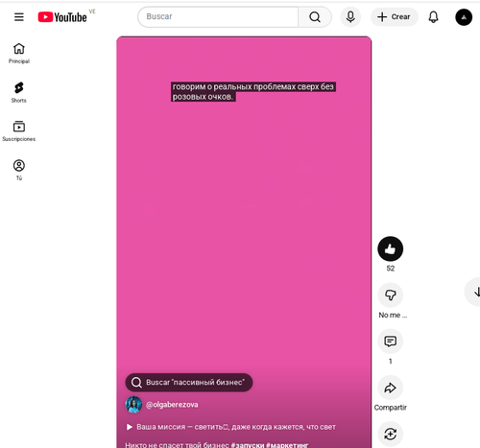The width and height of the screenshot is (480, 448).
Task: Start voice search with microphone
Action: click(350, 16)
